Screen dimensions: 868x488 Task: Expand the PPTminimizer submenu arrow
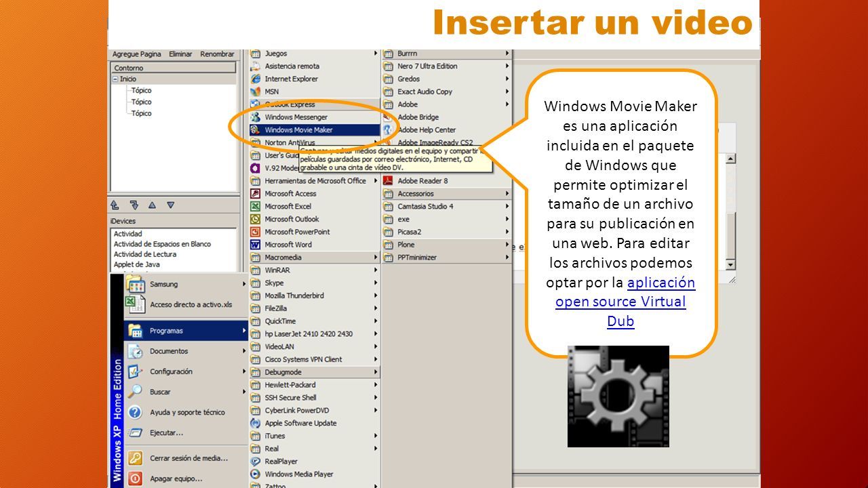pyautogui.click(x=507, y=258)
